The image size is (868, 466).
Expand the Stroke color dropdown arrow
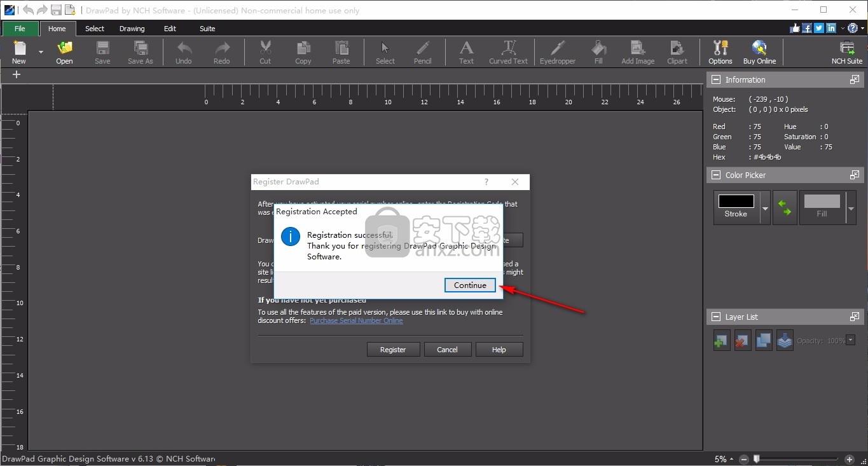point(765,208)
